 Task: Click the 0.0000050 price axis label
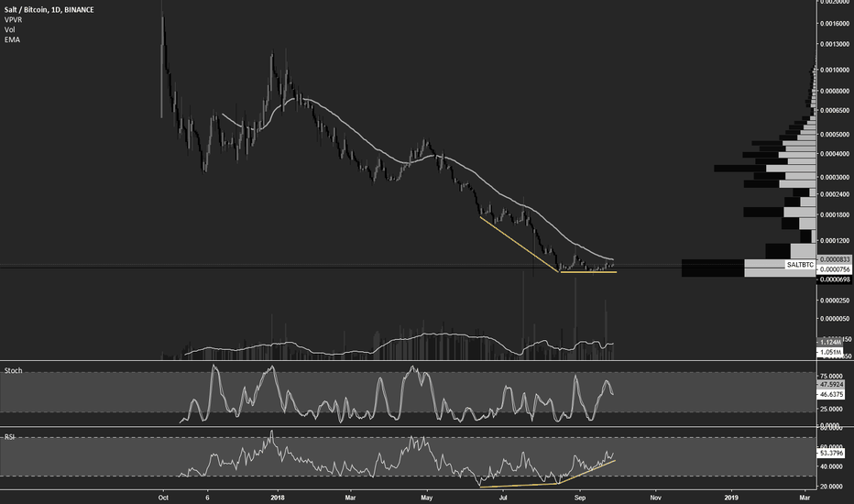[x=835, y=319]
